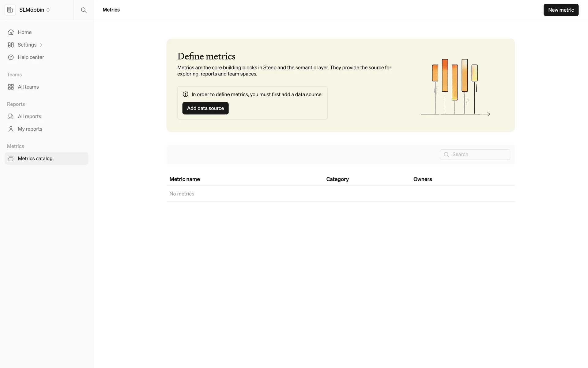Go to All teams
Image resolution: width=588 pixels, height=368 pixels.
28,87
